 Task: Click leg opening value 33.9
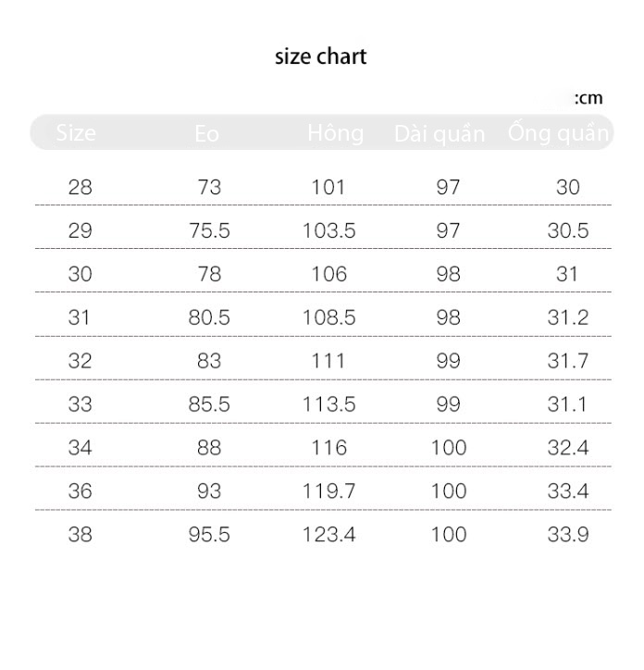pos(568,535)
